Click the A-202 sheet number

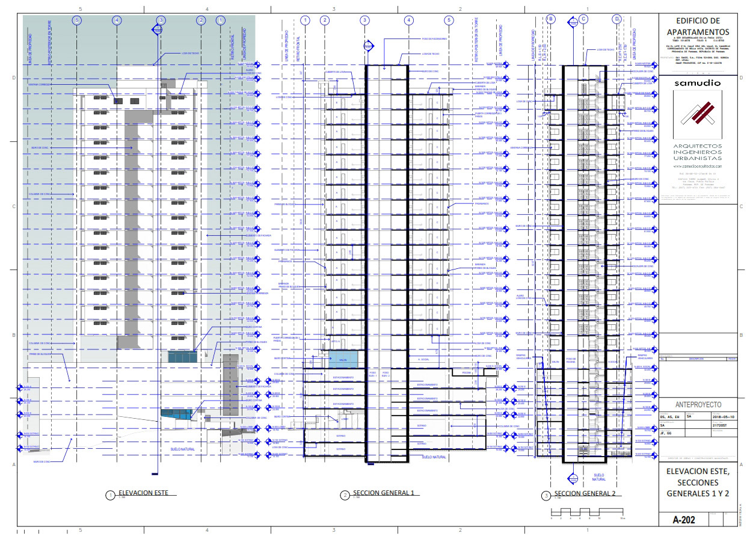pyautogui.click(x=684, y=520)
